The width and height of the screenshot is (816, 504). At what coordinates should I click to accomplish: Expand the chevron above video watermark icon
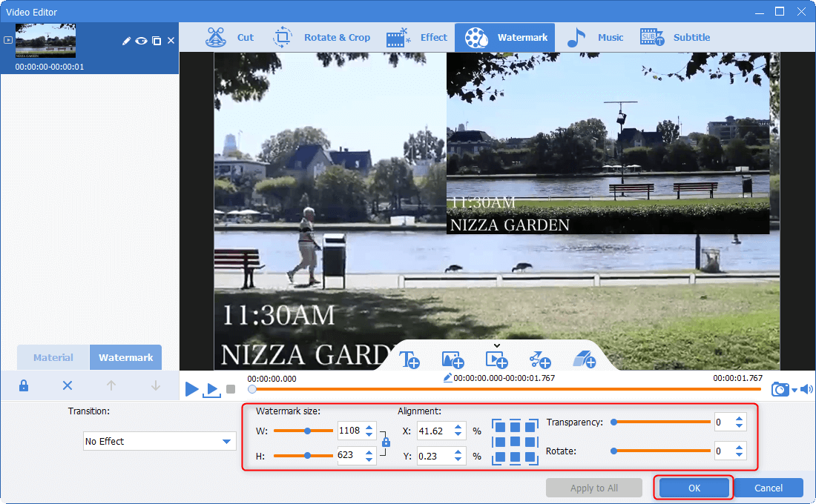pyautogui.click(x=497, y=345)
